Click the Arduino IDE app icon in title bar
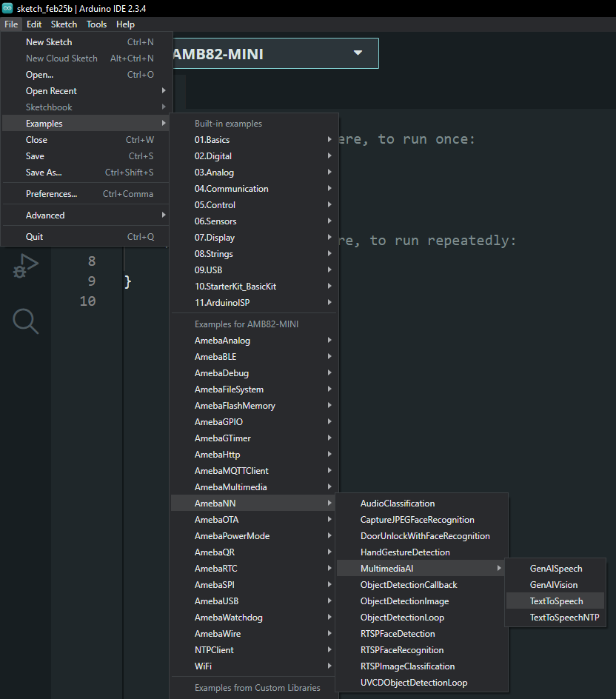Screen dimensions: 616x699 [7, 8]
